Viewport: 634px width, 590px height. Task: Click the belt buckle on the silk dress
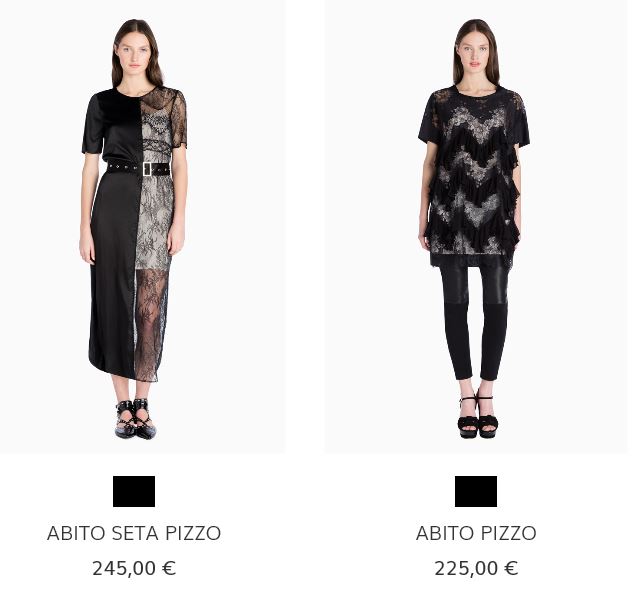[147, 169]
